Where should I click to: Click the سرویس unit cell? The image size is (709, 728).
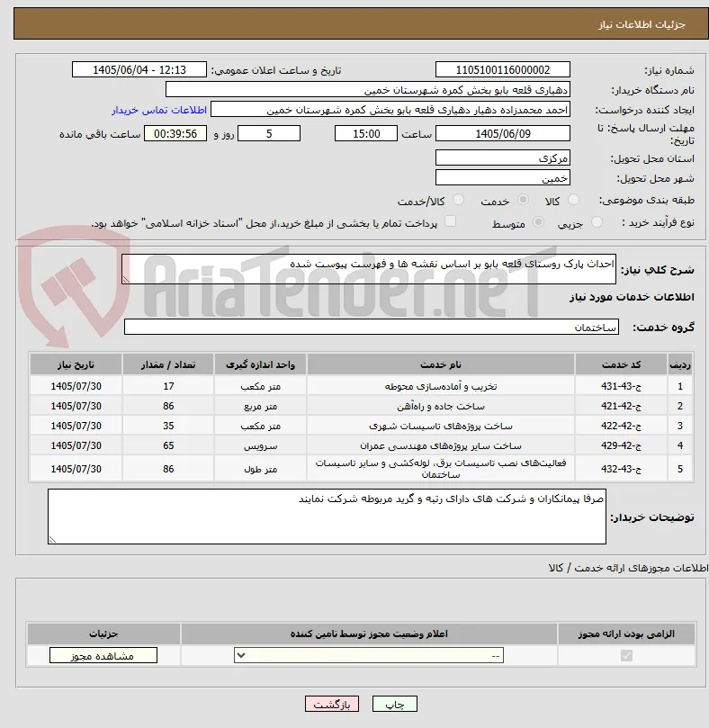261,446
